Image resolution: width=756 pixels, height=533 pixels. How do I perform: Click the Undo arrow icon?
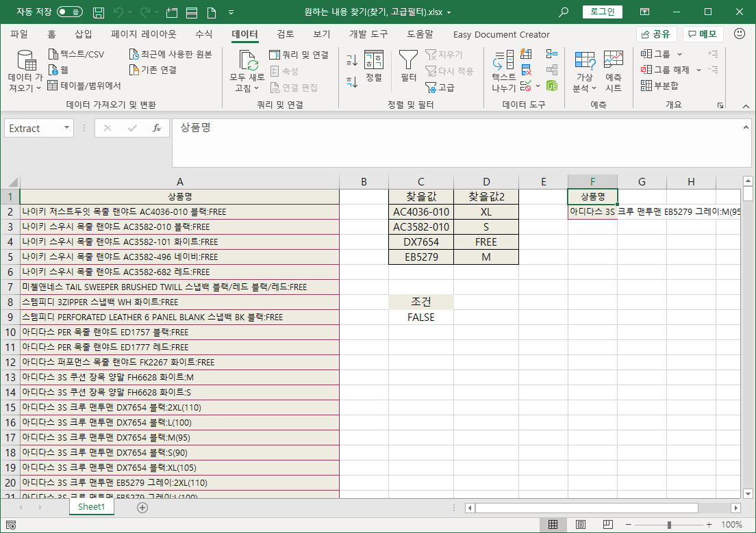tap(118, 12)
